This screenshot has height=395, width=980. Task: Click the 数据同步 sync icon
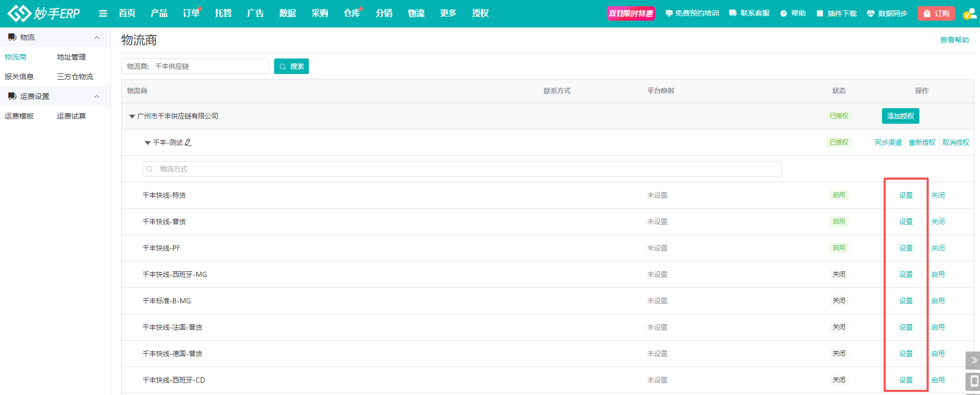coord(871,13)
